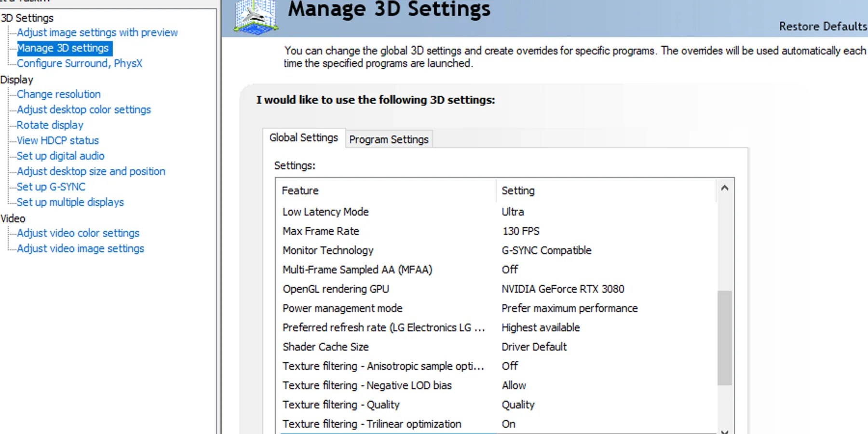Open Power management mode setting dropdown
This screenshot has width=868, height=434.
tap(570, 309)
